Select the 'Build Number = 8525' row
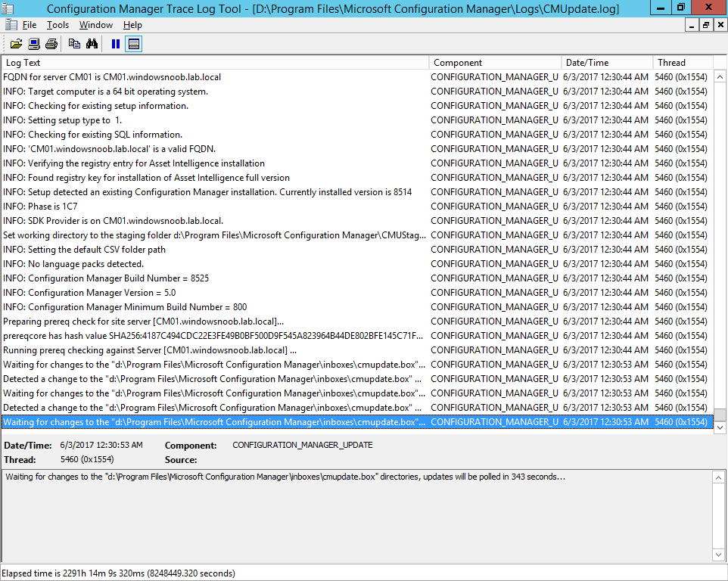 (357, 278)
